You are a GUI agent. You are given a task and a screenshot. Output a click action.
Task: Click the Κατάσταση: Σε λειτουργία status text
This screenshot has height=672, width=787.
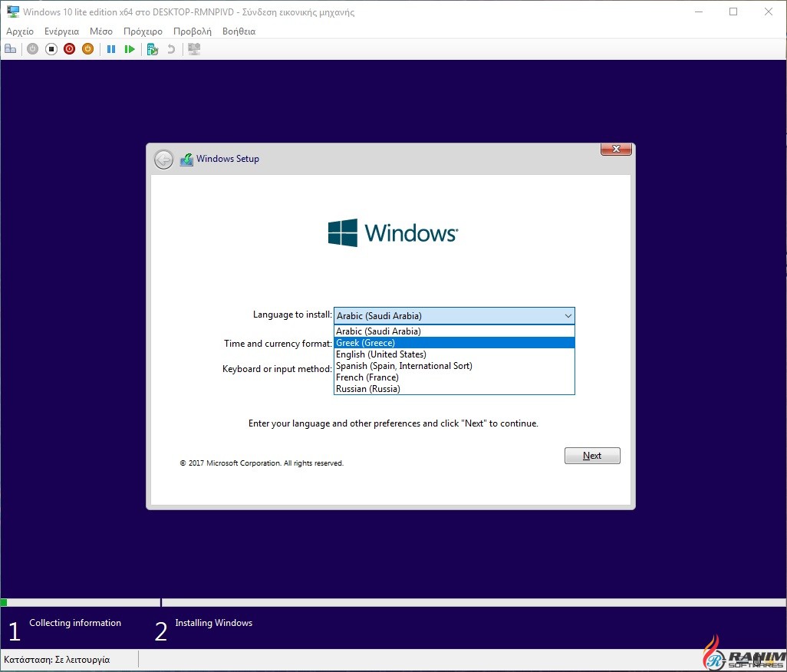(57, 660)
